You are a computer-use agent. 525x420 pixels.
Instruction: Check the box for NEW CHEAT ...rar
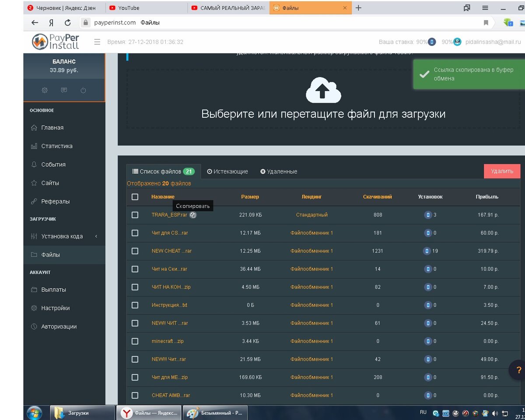coord(135,251)
